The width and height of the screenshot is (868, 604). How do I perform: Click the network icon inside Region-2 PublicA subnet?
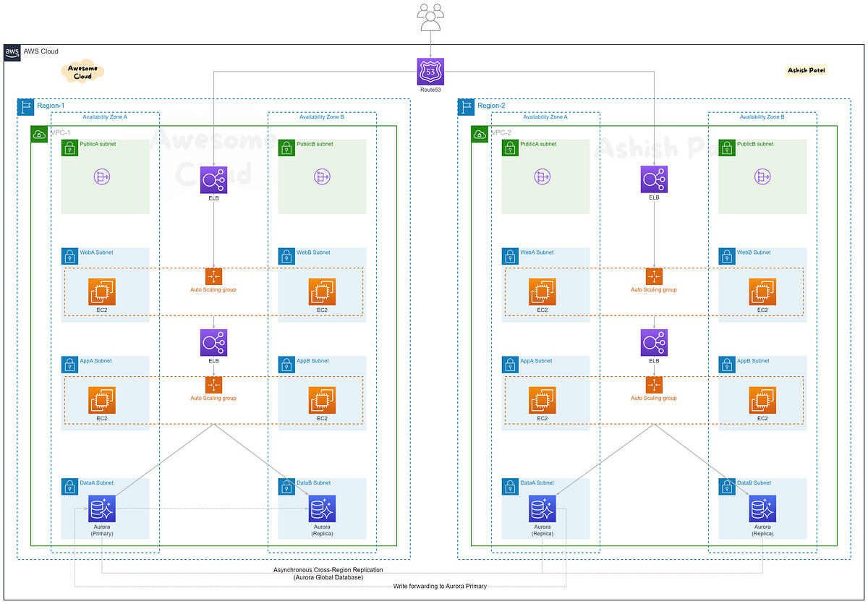click(x=542, y=176)
